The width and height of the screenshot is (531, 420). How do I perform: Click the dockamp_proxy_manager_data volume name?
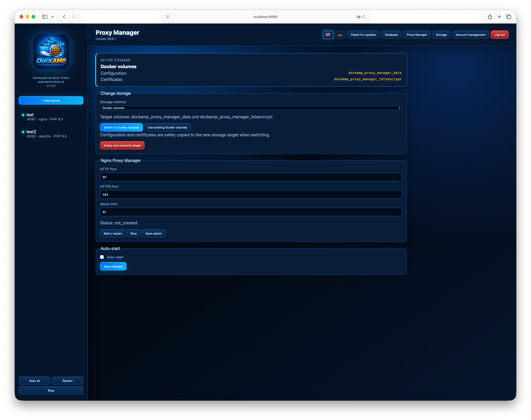[x=375, y=73]
